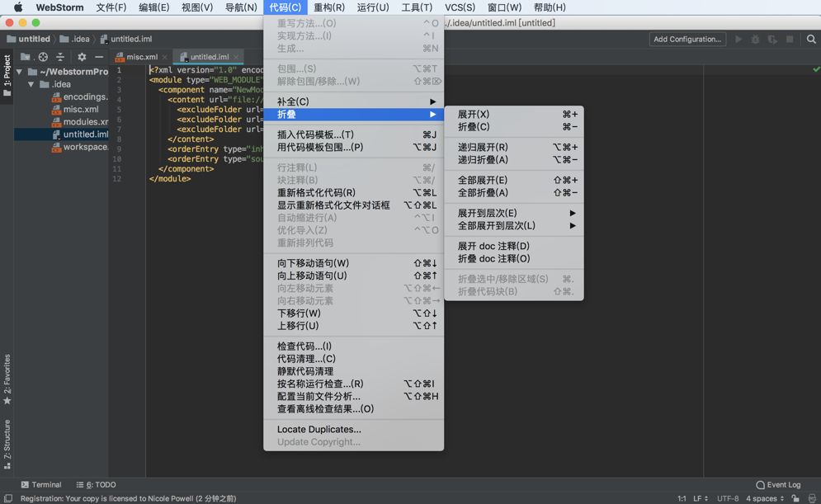Screen dimensions: 821x504
Task: Open the 6: TODO tool window
Action: coord(96,485)
